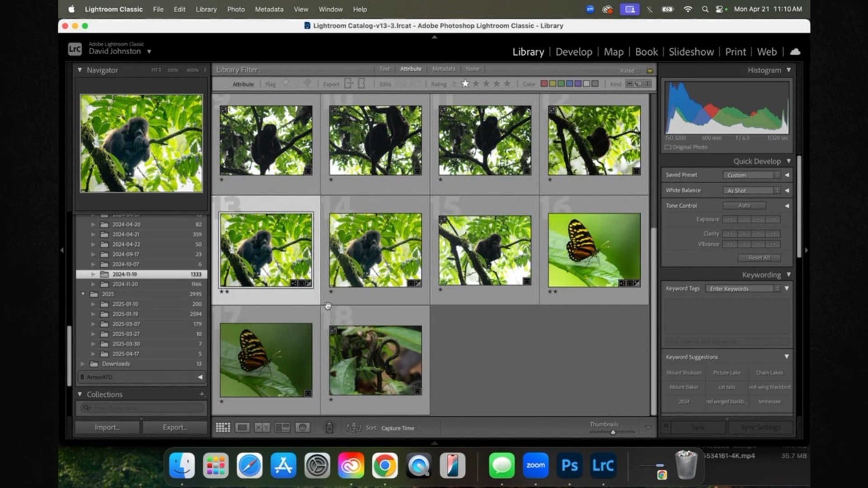Select Compare view XY icon
868x488 pixels.
pos(262,427)
